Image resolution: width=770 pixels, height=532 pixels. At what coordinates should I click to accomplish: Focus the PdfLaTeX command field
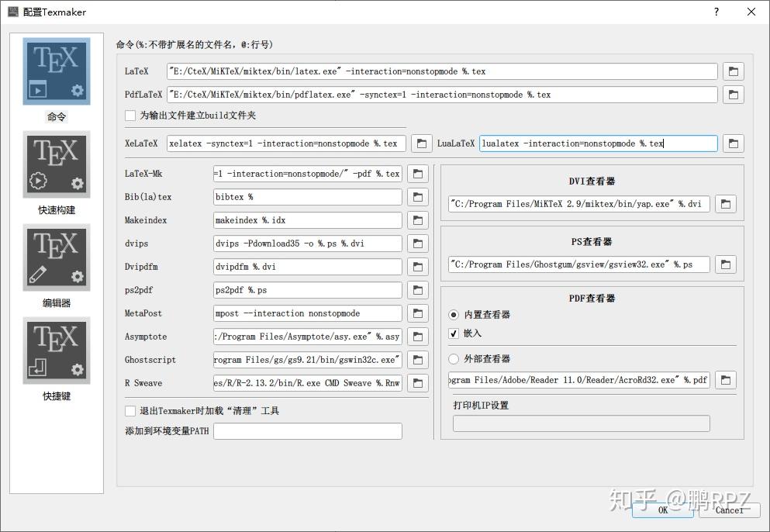pos(442,95)
